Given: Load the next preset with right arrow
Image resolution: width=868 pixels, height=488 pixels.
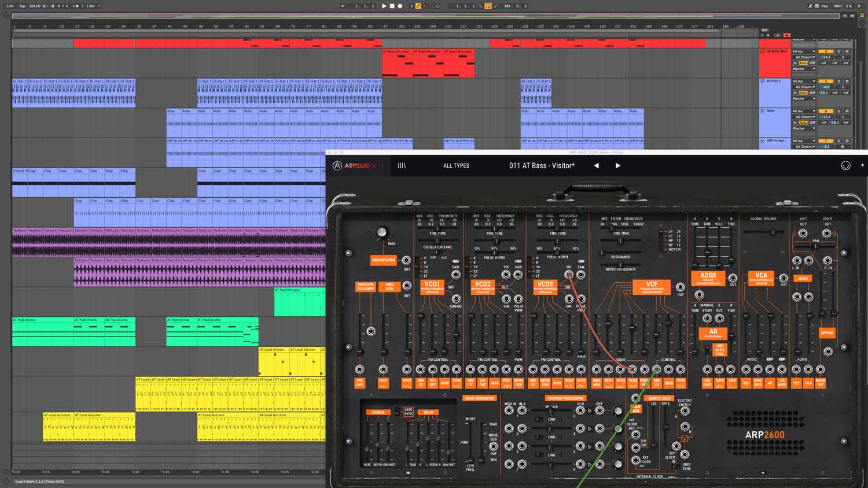Looking at the screenshot, I should coord(617,166).
